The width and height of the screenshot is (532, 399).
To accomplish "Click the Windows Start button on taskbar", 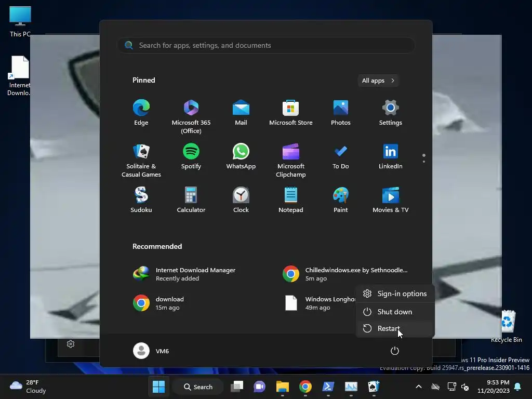I will 158,387.
